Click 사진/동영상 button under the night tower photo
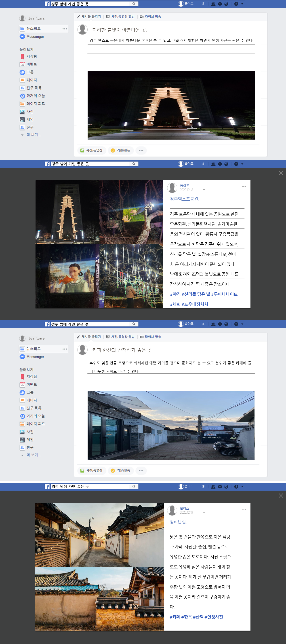286x644 pixels. point(91,150)
